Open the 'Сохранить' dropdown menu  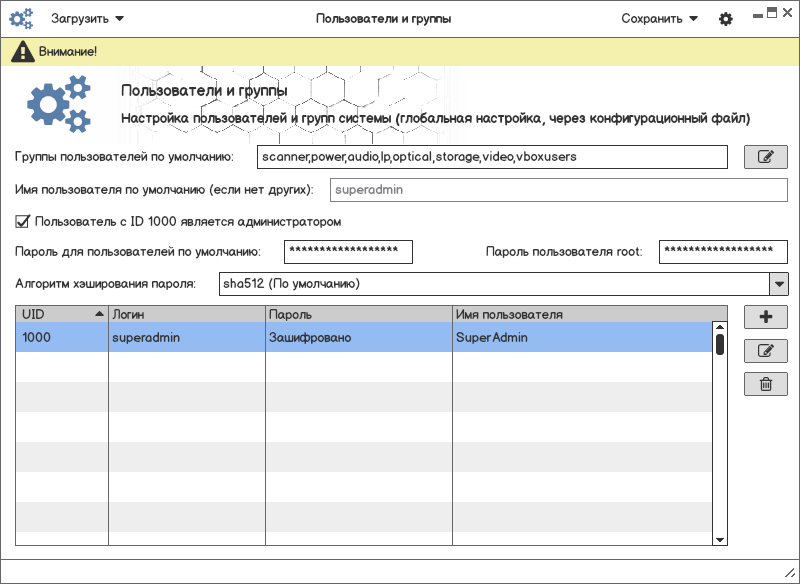pos(659,19)
